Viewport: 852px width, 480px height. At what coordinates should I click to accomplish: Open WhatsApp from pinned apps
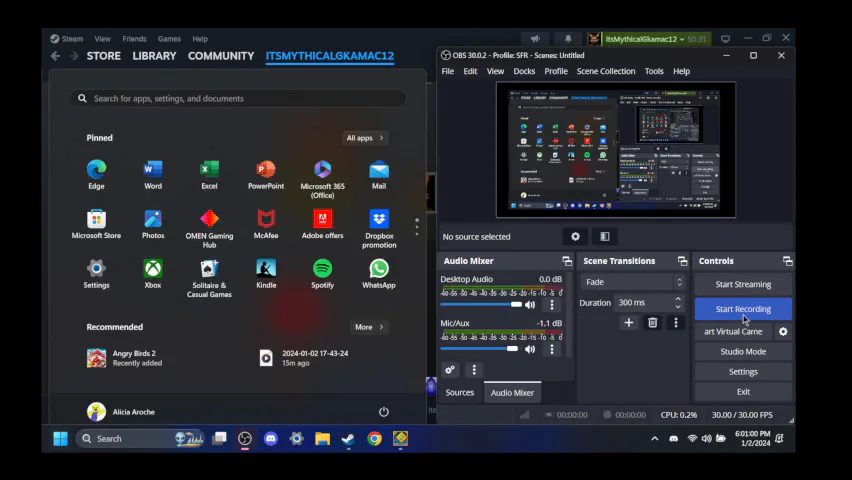point(379,273)
